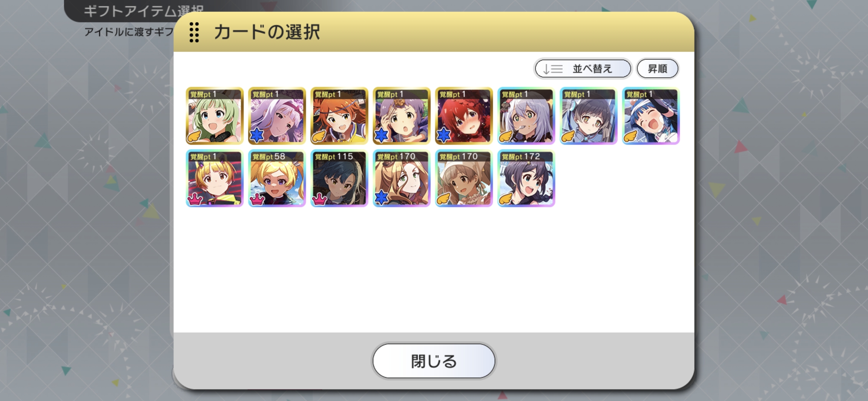This screenshot has width=868, height=401.
Task: Click the dotted grip icon beside カードの選択
Action: (194, 32)
